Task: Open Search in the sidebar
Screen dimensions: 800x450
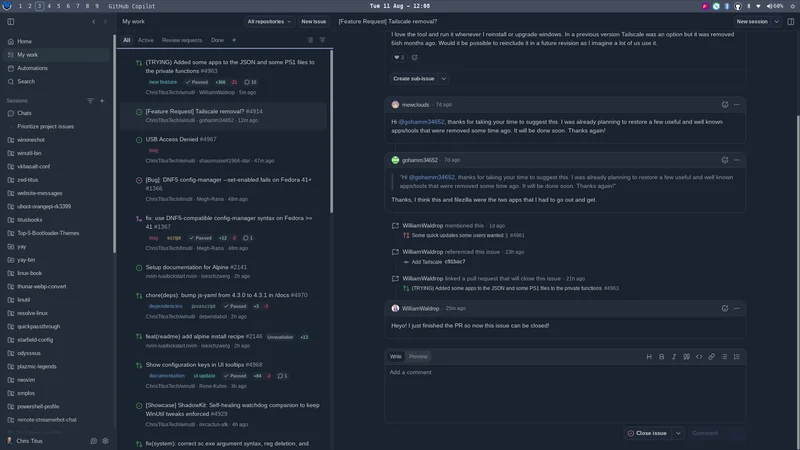Action: point(56,81)
